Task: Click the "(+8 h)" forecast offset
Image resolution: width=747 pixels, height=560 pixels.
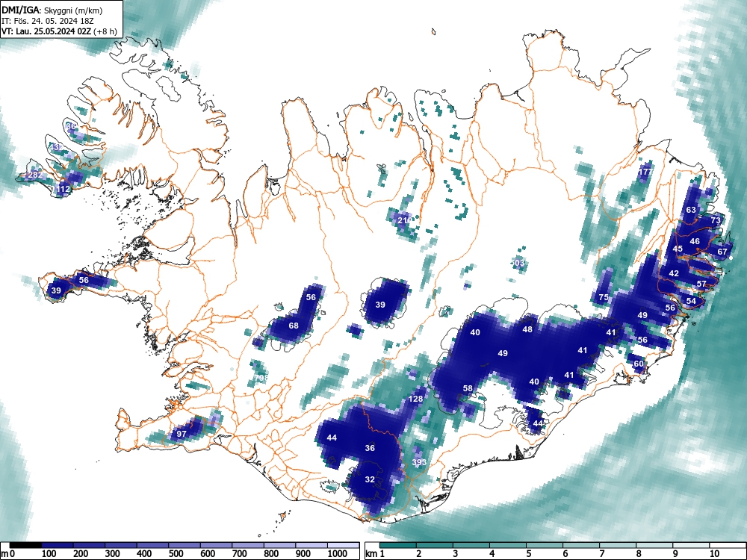Action: 105,31
